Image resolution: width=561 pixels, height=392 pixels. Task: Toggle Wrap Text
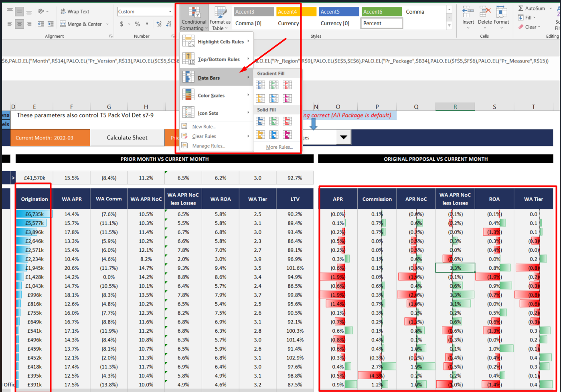tap(75, 12)
